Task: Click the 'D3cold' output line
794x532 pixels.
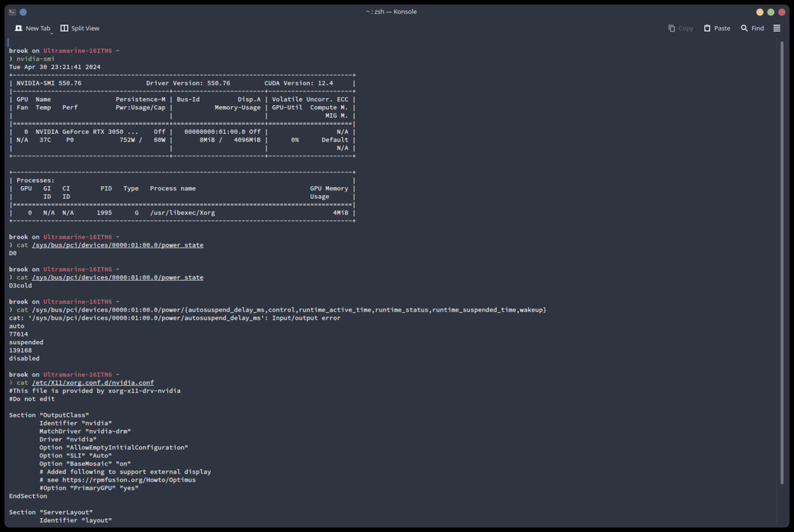Action: [x=20, y=286]
